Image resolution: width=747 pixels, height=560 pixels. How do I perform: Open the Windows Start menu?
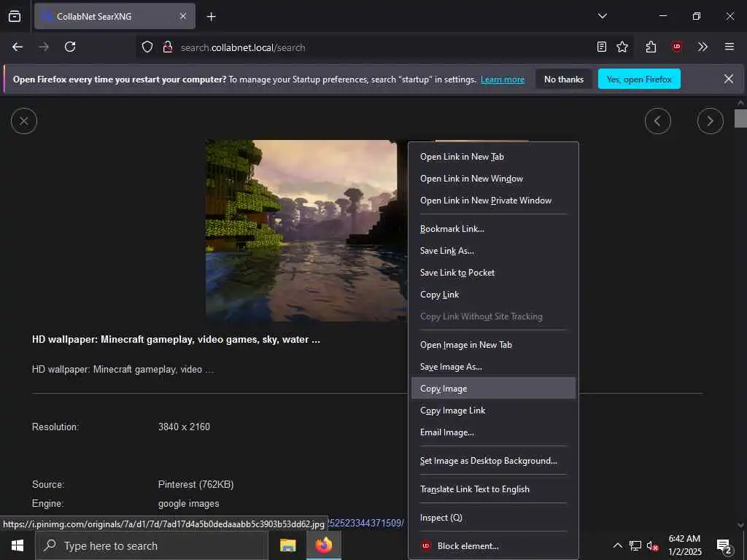18,545
